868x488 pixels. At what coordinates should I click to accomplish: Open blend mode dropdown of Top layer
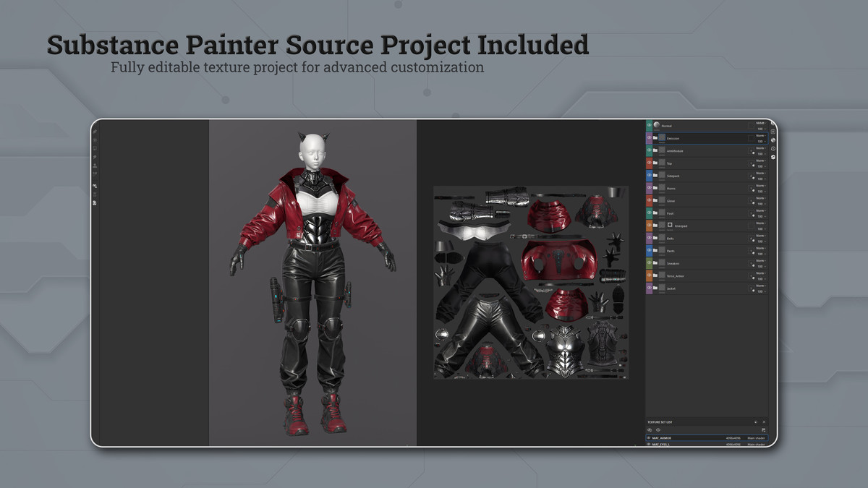point(760,160)
